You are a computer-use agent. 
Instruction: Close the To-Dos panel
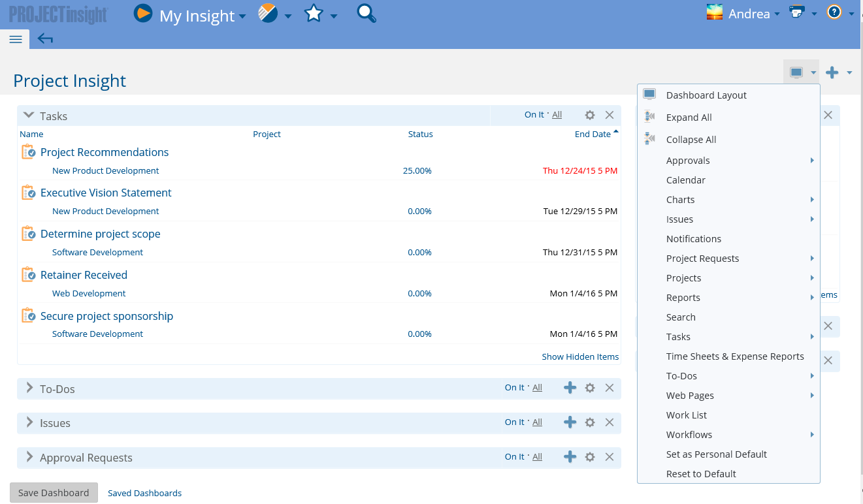[610, 388]
